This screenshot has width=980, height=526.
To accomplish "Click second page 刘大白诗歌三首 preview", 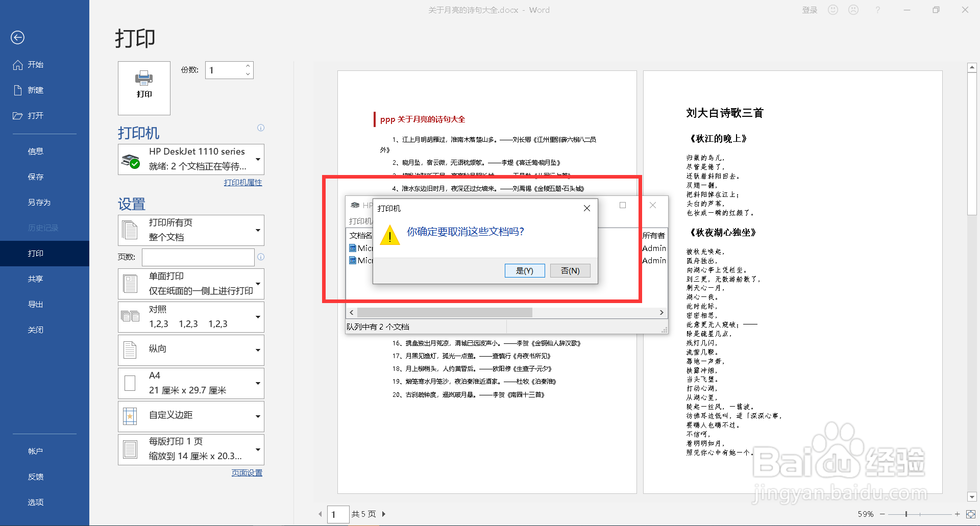I will pyautogui.click(x=725, y=113).
